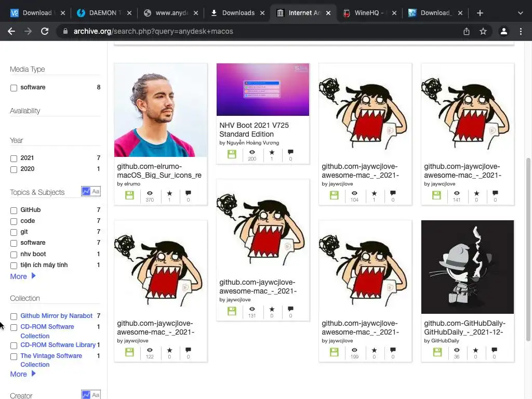The height and width of the screenshot is (399, 532).
Task: Close the DAEMON Tools tab
Action: tap(129, 13)
